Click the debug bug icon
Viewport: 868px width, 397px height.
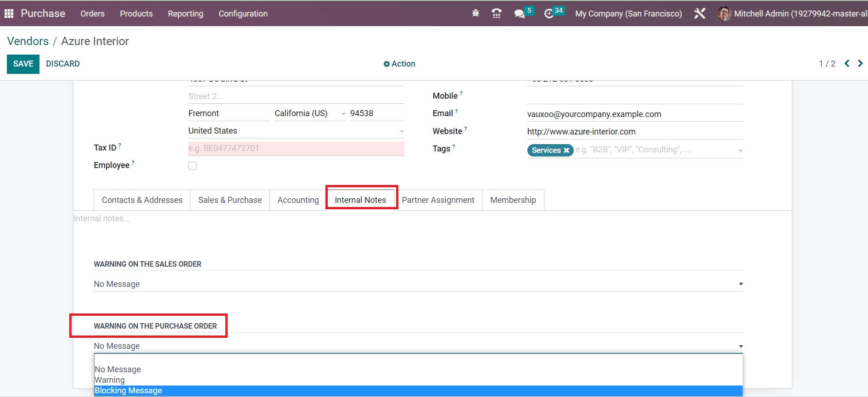coord(476,14)
